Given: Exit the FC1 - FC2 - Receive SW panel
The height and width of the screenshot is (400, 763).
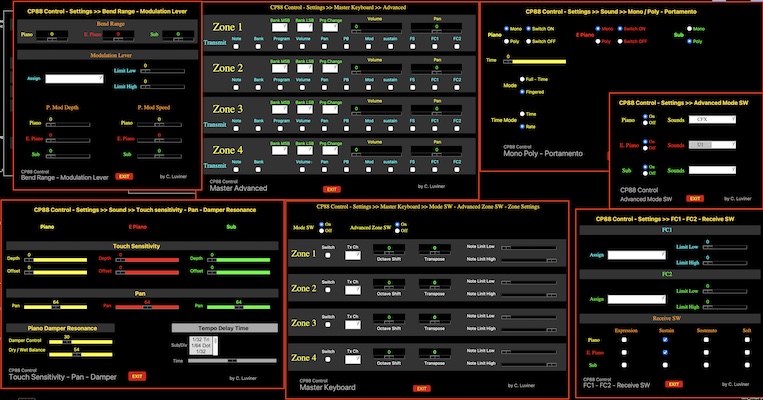Looking at the screenshot, I should pos(674,384).
